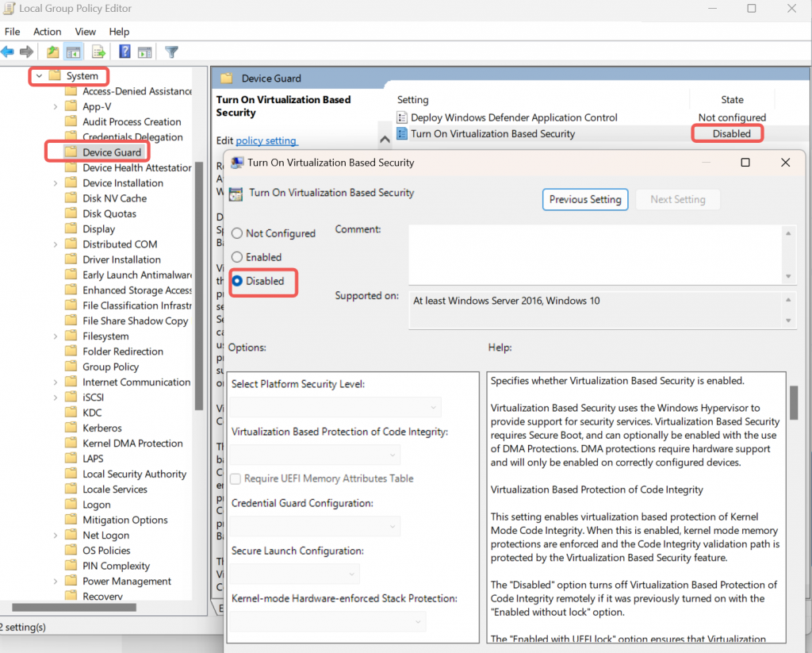The image size is (812, 653).
Task: Click the Export List toolbar icon
Action: click(98, 52)
